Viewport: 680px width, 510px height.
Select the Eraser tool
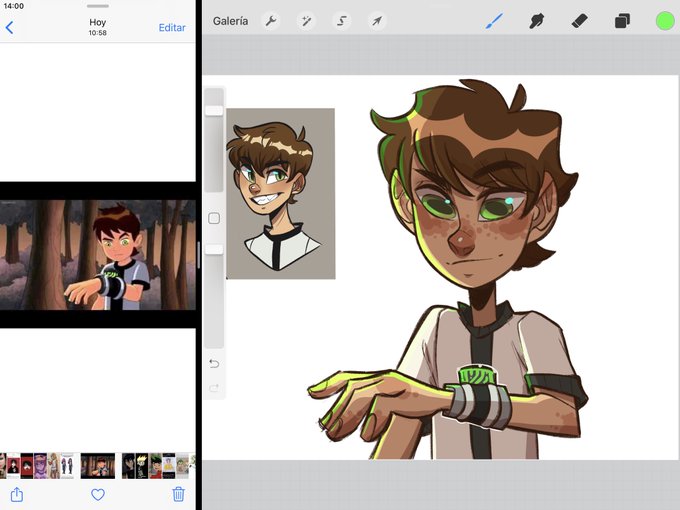pyautogui.click(x=579, y=21)
